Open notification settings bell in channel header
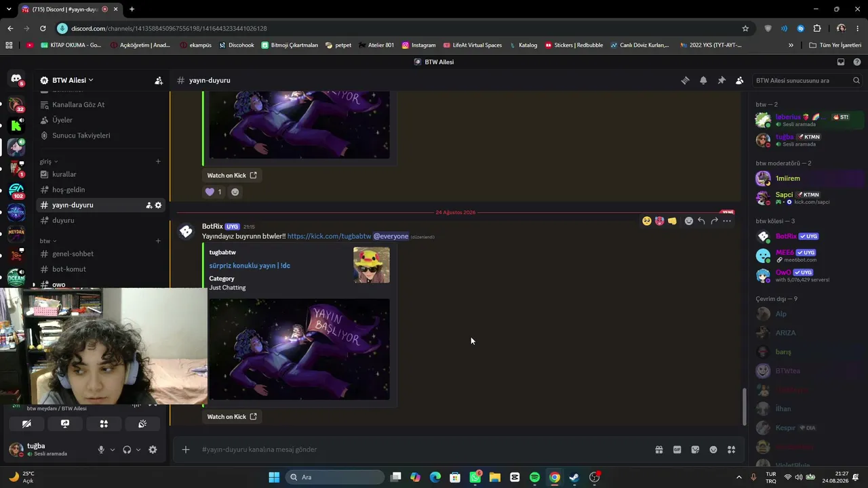 tap(703, 80)
